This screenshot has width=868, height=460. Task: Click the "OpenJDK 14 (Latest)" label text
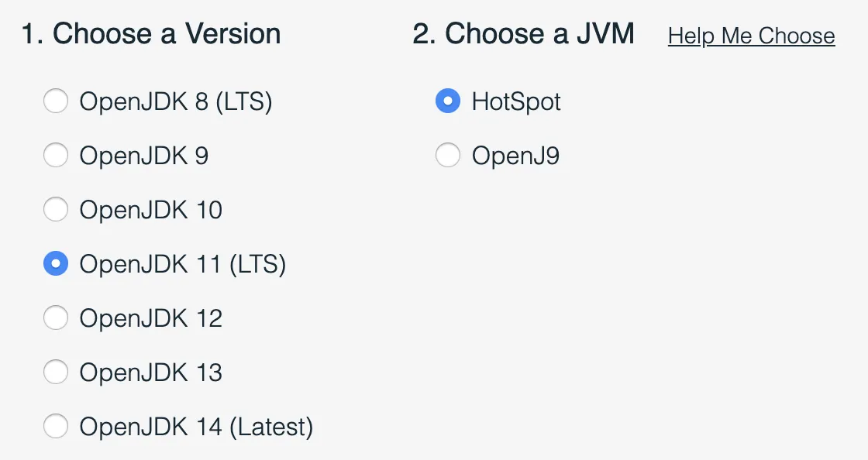196,427
